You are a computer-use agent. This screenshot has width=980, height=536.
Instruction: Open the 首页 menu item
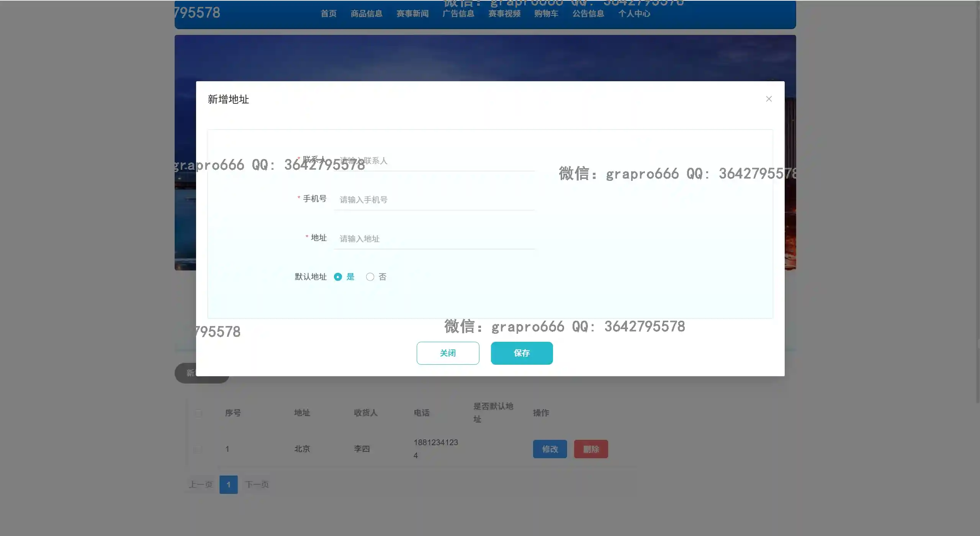click(328, 14)
